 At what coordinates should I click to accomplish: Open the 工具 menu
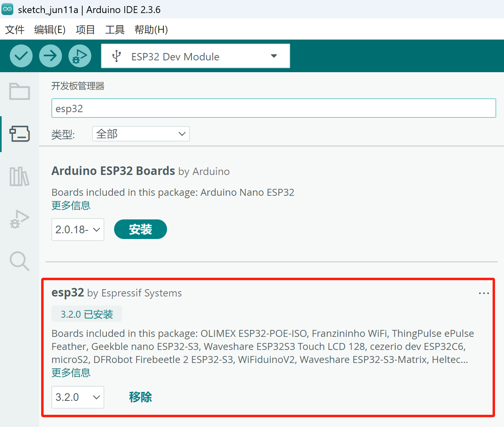pos(115,30)
